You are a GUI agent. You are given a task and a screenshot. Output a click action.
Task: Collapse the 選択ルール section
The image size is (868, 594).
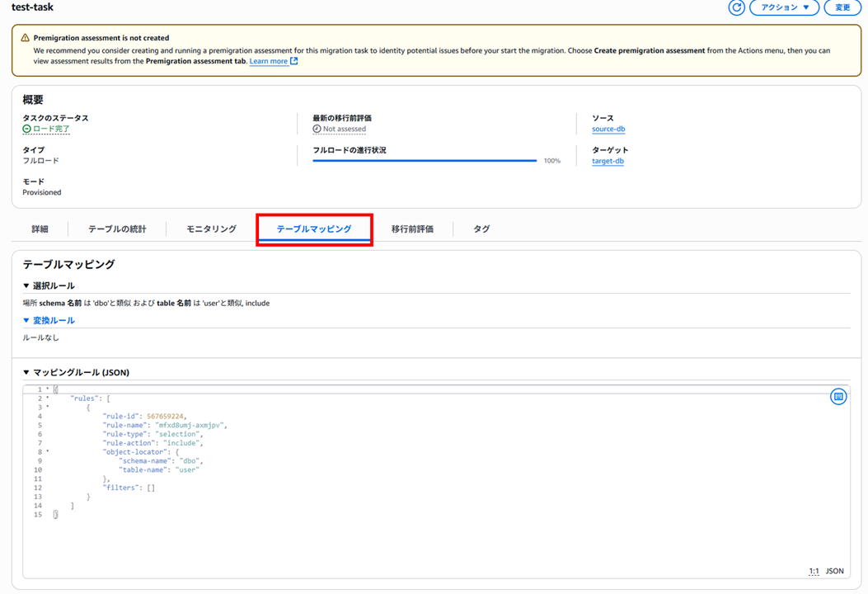pos(49,286)
